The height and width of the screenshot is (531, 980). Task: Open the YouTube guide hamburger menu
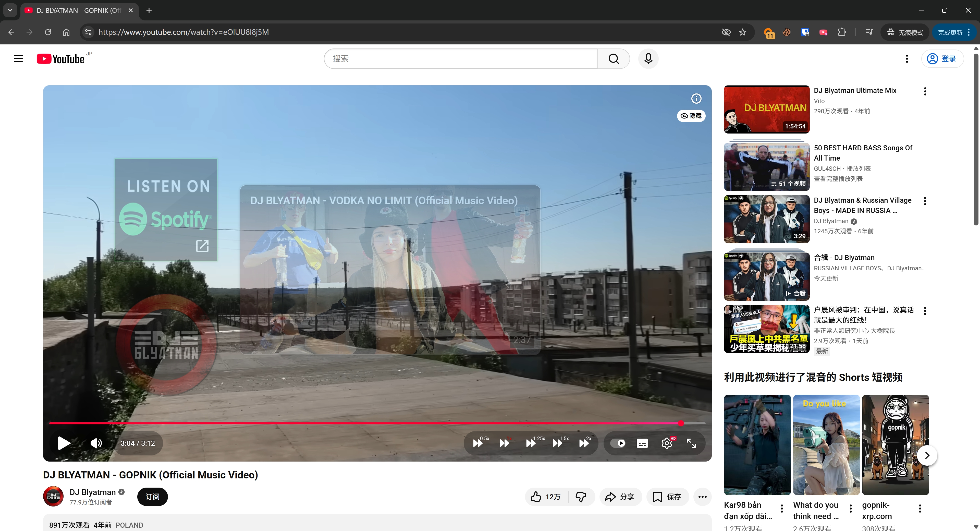(18, 59)
